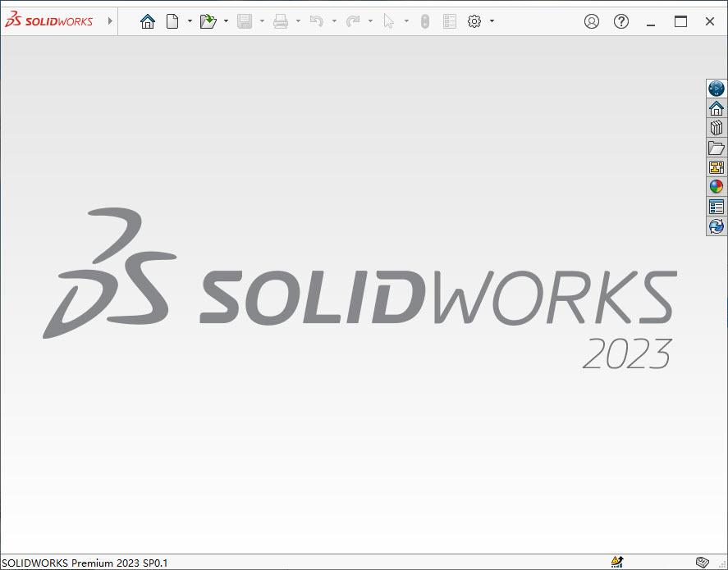Open the SOLIDWORKS Resources home panel

[716, 107]
